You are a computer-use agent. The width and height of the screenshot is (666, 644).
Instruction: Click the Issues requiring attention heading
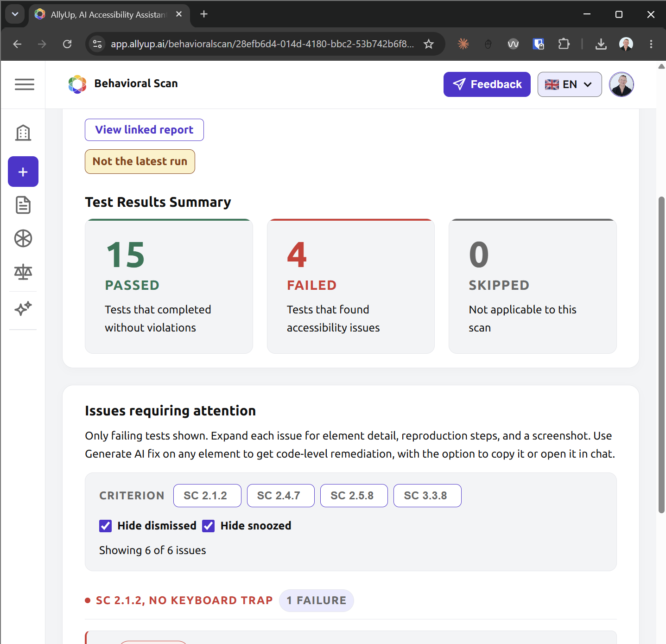(x=171, y=411)
